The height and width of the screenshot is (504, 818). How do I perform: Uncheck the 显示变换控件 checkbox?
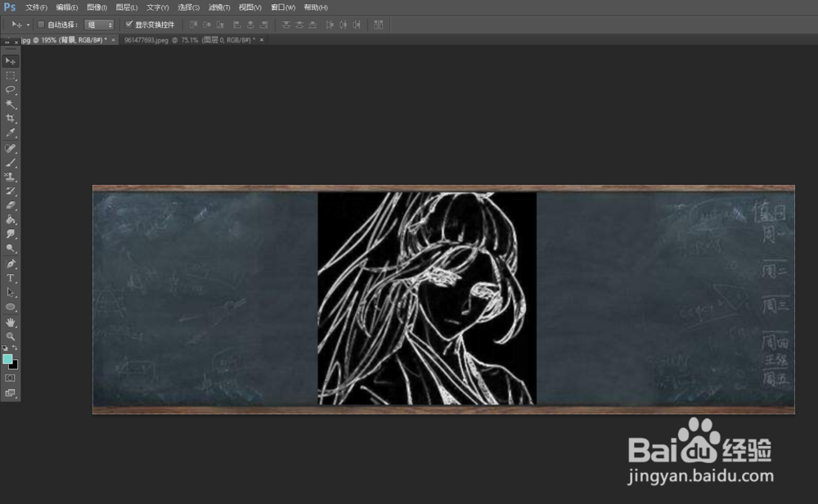pyautogui.click(x=129, y=24)
